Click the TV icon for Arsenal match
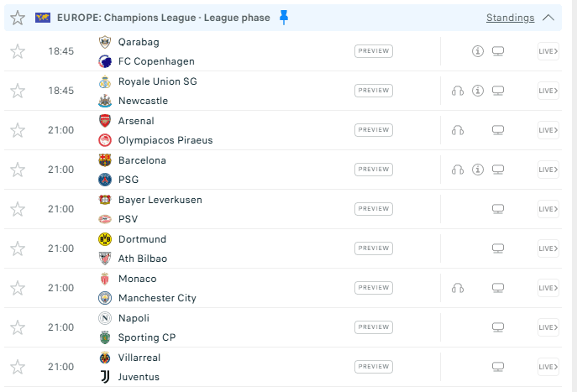577x392 pixels. (498, 130)
